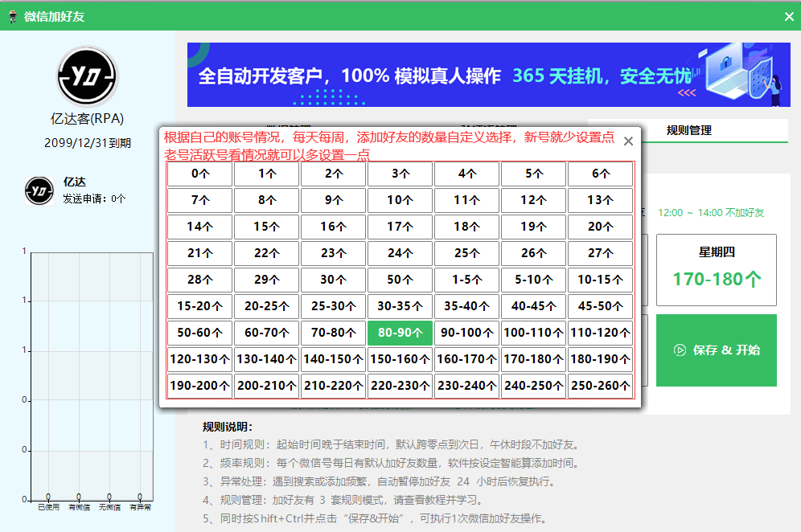
Task: Choose 3个 in the grid
Action: pyautogui.click(x=400, y=174)
